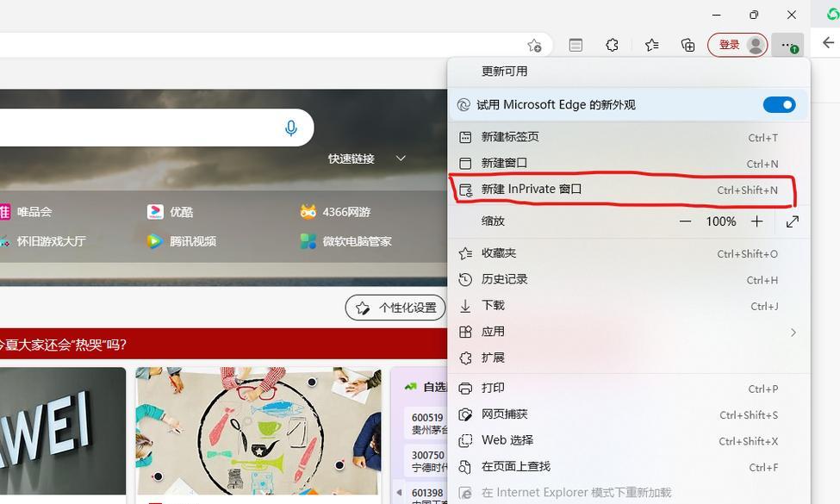Select 新建标签页 menu item
Viewport: 840px width, 504px height.
pyautogui.click(x=629, y=137)
